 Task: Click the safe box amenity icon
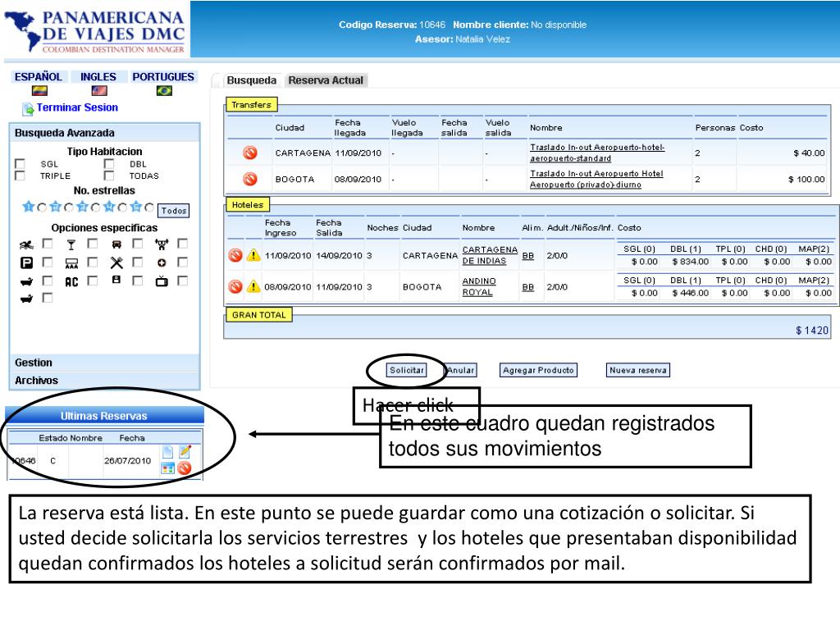(x=116, y=280)
